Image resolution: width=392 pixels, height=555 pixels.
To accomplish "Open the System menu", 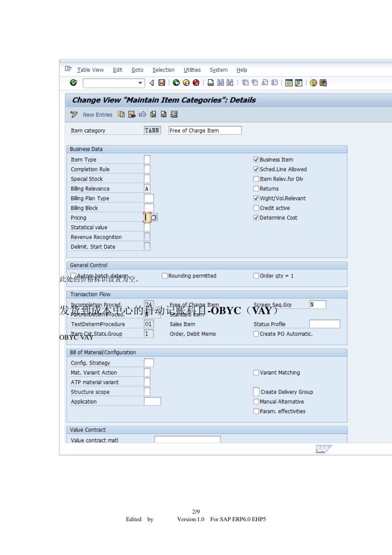I will [x=219, y=70].
